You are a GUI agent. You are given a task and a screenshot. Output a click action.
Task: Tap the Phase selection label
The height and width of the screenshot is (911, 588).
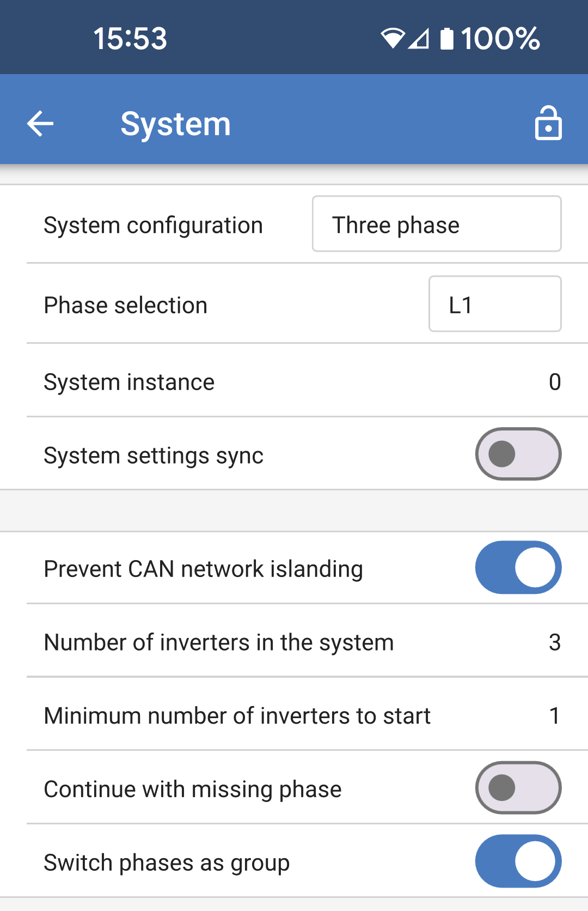click(125, 305)
